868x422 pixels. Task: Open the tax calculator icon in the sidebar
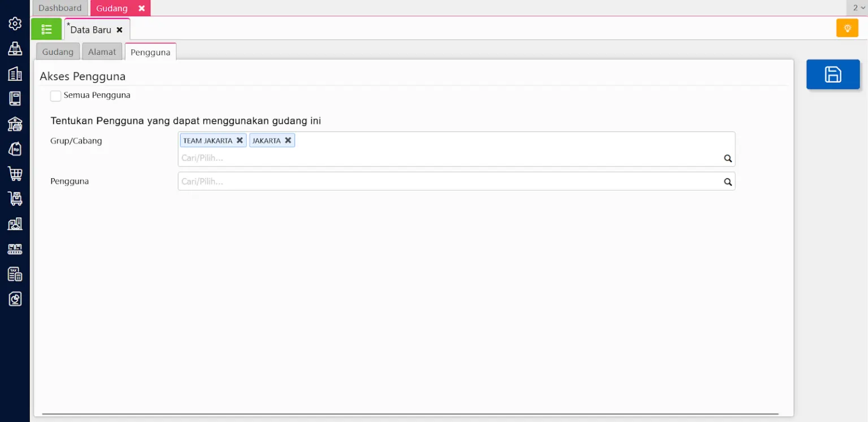pos(15,274)
